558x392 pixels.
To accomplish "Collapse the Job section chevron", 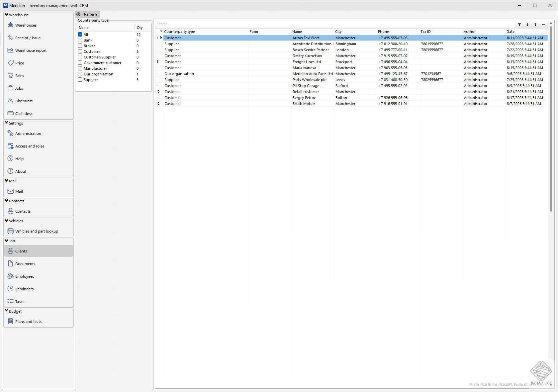I will pyautogui.click(x=6, y=241).
